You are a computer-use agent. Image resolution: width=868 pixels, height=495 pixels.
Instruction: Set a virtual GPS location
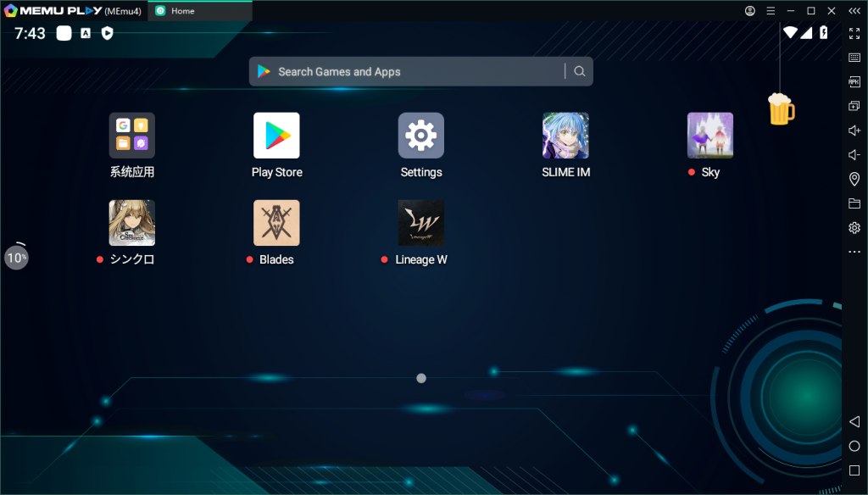[x=854, y=179]
